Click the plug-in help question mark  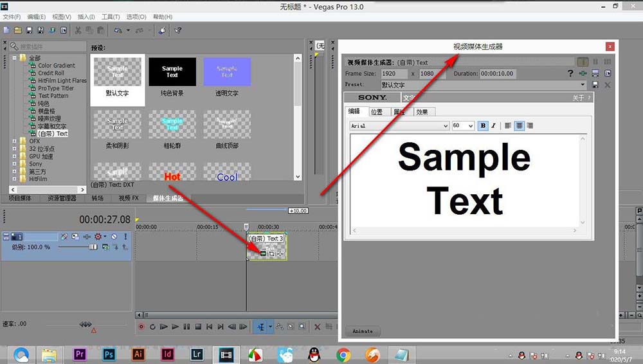[570, 73]
